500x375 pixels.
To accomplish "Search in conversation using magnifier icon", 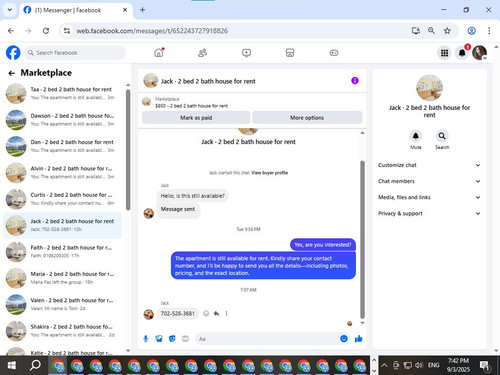I will coord(442,136).
